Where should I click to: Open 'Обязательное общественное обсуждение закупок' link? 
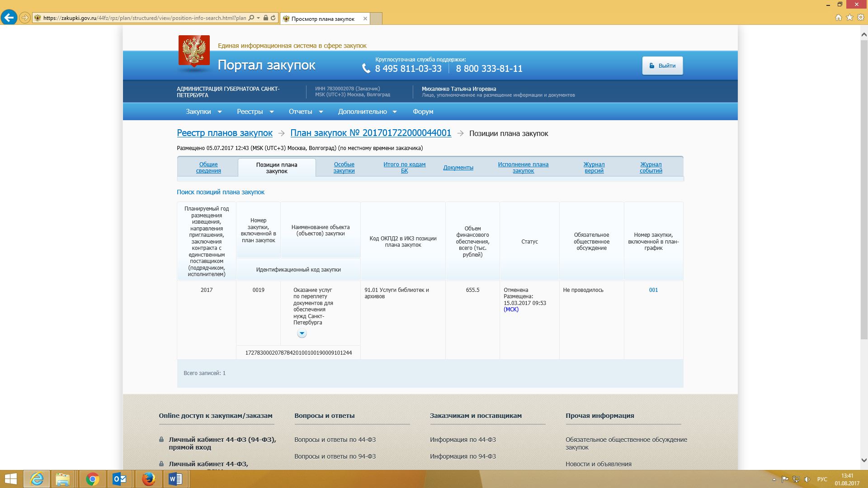[x=626, y=443]
